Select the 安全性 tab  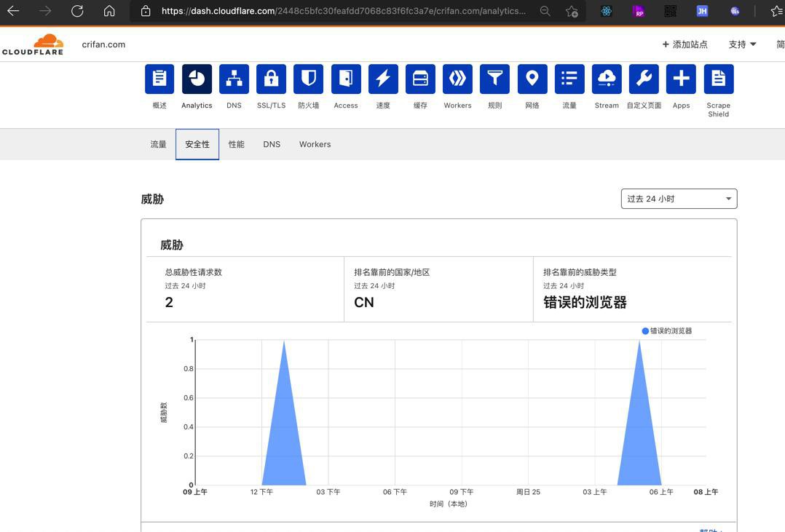pyautogui.click(x=197, y=144)
